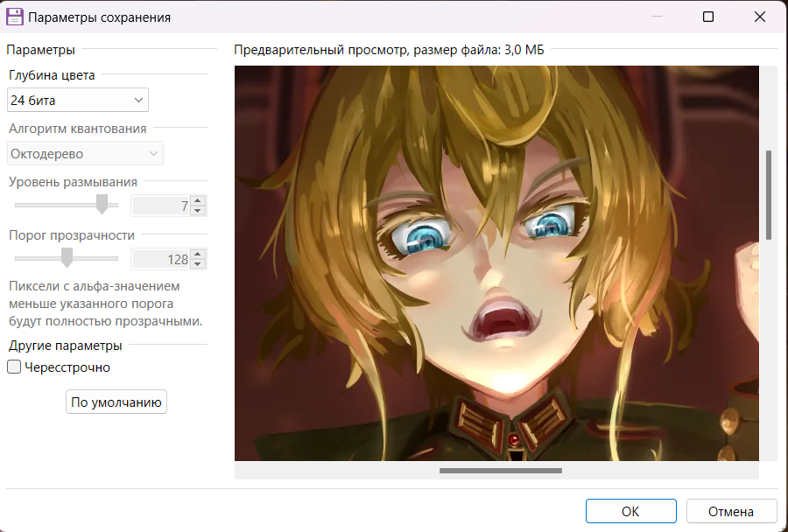This screenshot has height=532, width=788.
Task: Increase transparency threshold value with up arrow
Action: coord(198,254)
